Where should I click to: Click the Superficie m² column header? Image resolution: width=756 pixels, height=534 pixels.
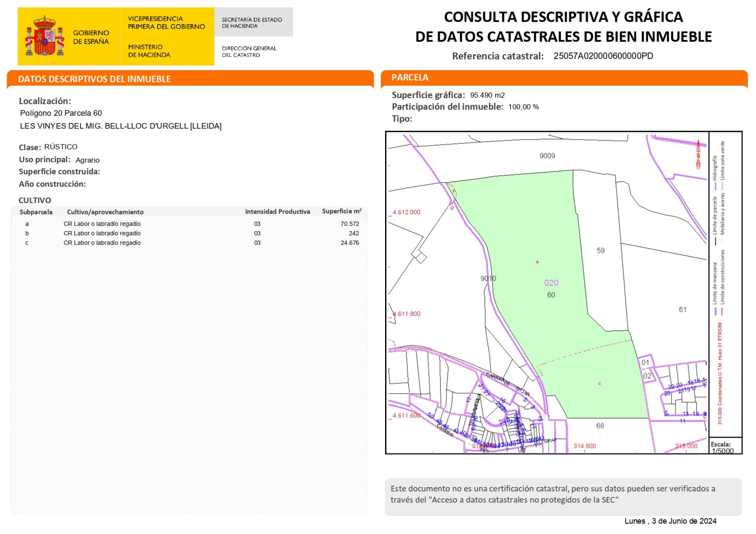coord(341,211)
